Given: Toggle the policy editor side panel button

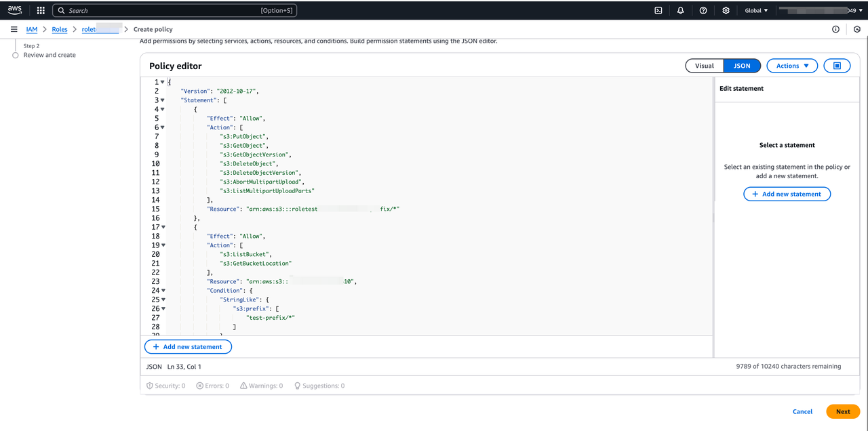Looking at the screenshot, I should coord(837,66).
